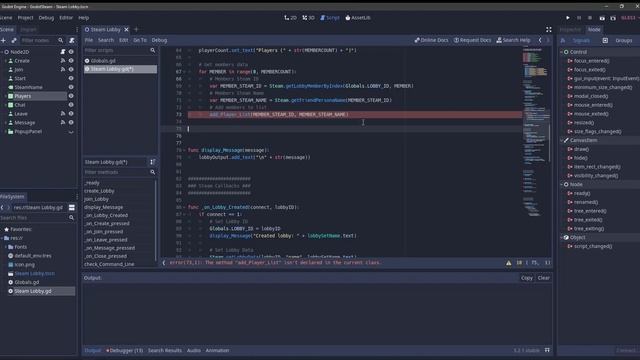Add a new node with the plus icon
Viewport: 640px width, 360px height.
pyautogui.click(x=3, y=40)
